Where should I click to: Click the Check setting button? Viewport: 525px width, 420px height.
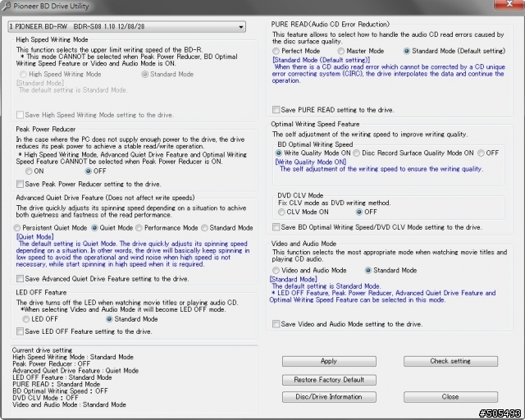(x=450, y=361)
